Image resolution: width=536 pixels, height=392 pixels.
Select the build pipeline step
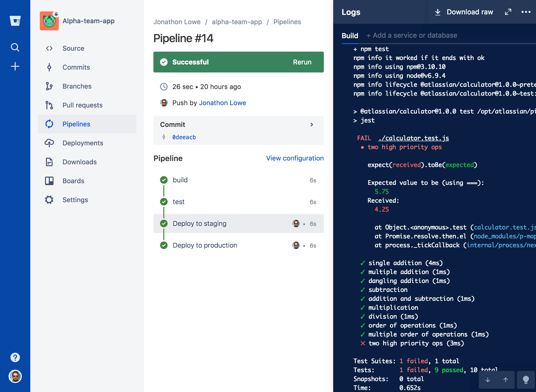[238, 180]
